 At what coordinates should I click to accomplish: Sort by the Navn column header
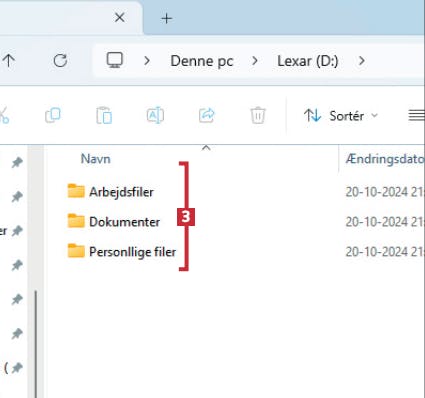coord(95,159)
